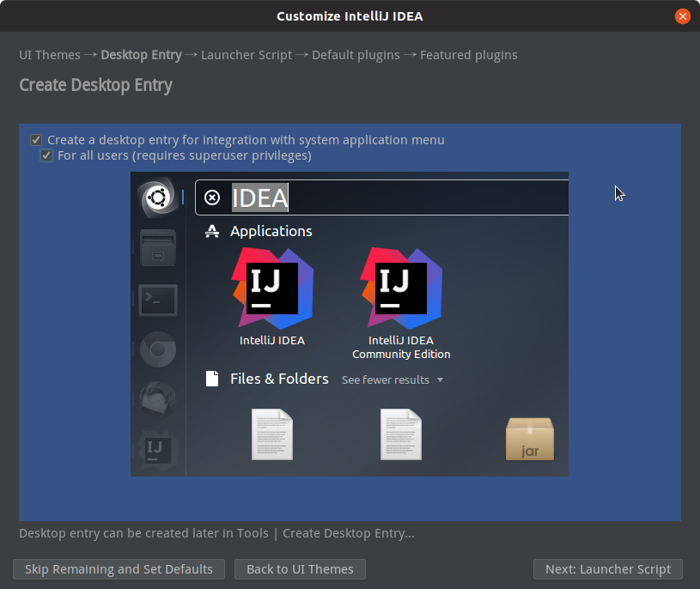This screenshot has width=700, height=589.
Task: Select Launcher Script step in breadcrumb
Action: (x=247, y=55)
